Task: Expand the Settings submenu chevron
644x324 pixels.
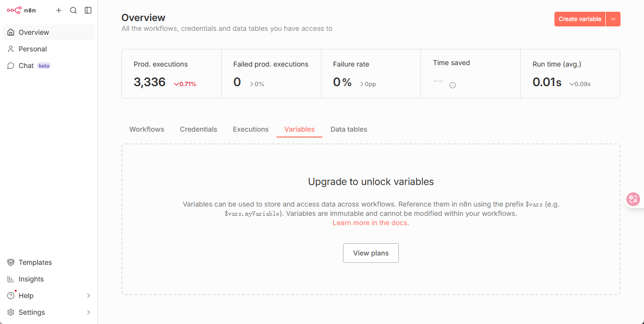Action: (89, 312)
